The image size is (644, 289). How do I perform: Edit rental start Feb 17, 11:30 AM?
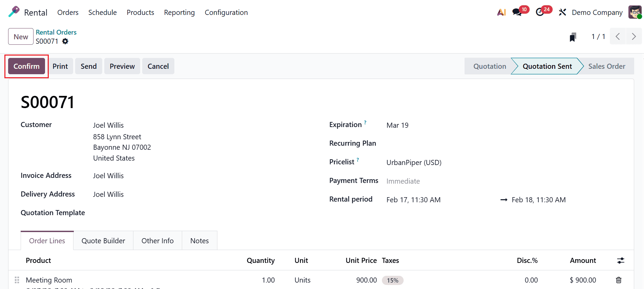(413, 200)
